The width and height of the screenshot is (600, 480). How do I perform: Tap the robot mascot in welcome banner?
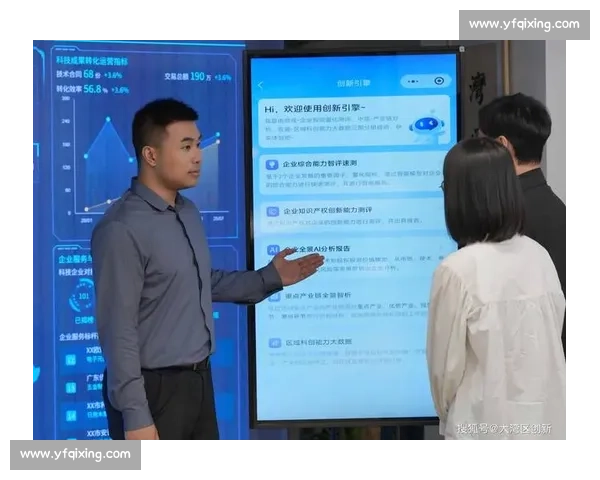(427, 127)
